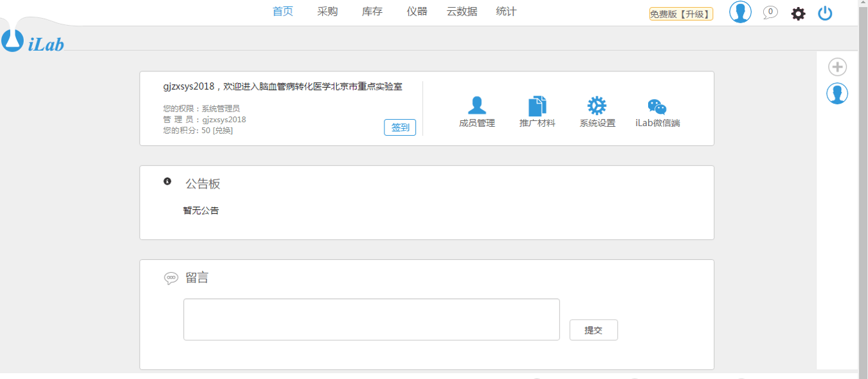Click the welcome message with gjzxsys2018
This screenshot has height=379, width=868.
pos(283,87)
